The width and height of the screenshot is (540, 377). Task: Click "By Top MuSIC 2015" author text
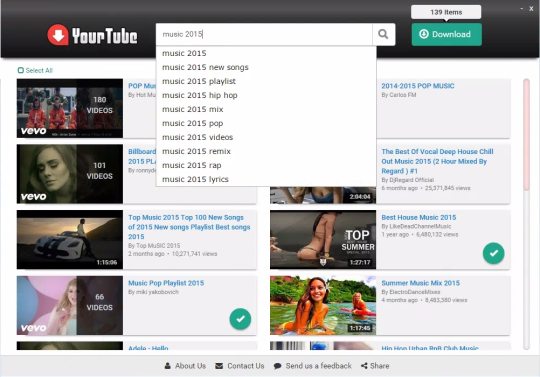click(x=154, y=245)
